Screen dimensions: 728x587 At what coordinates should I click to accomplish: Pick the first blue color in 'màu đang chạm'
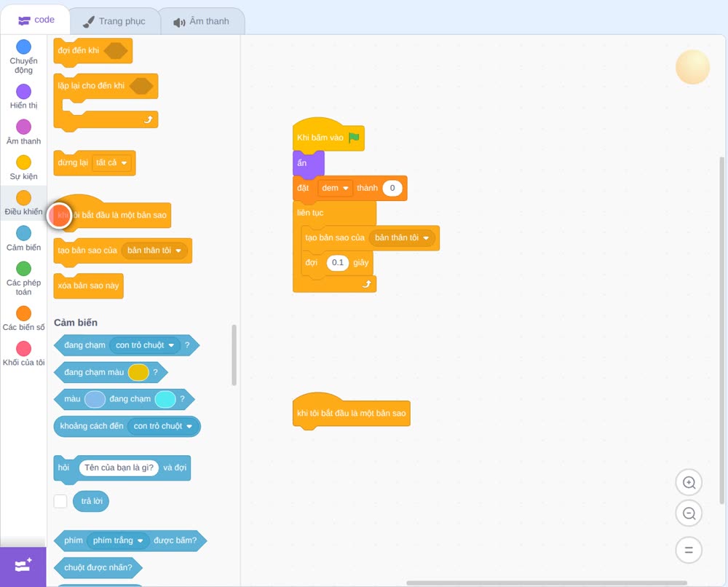pos(95,399)
